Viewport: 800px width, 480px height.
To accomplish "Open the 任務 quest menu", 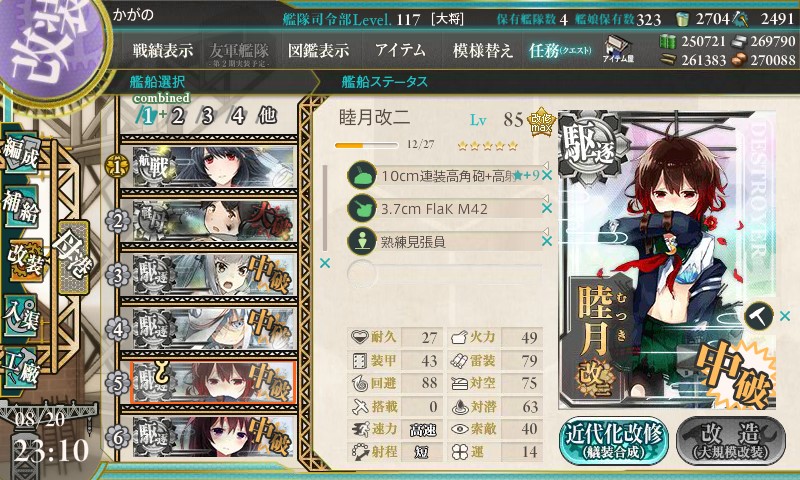I will click(560, 50).
